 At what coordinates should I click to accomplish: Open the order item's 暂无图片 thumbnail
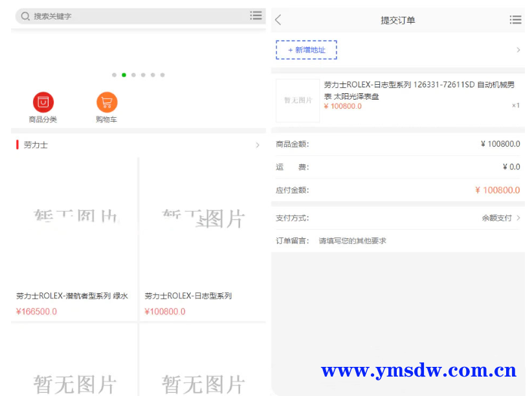[298, 101]
